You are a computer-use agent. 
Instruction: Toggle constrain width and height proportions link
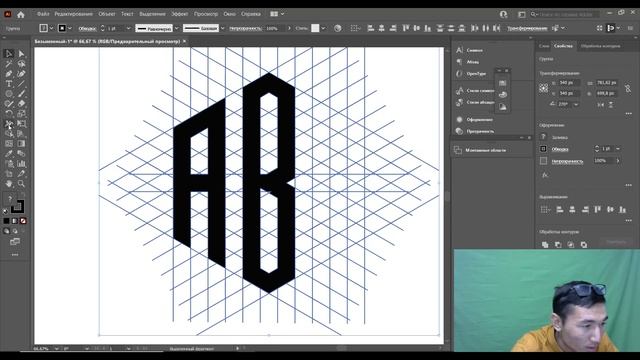(628, 88)
